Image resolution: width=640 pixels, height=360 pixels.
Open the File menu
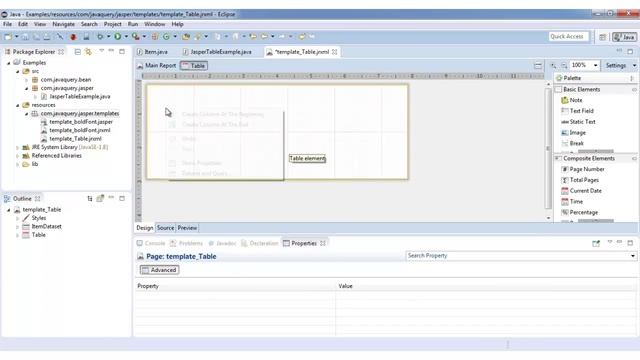7,24
